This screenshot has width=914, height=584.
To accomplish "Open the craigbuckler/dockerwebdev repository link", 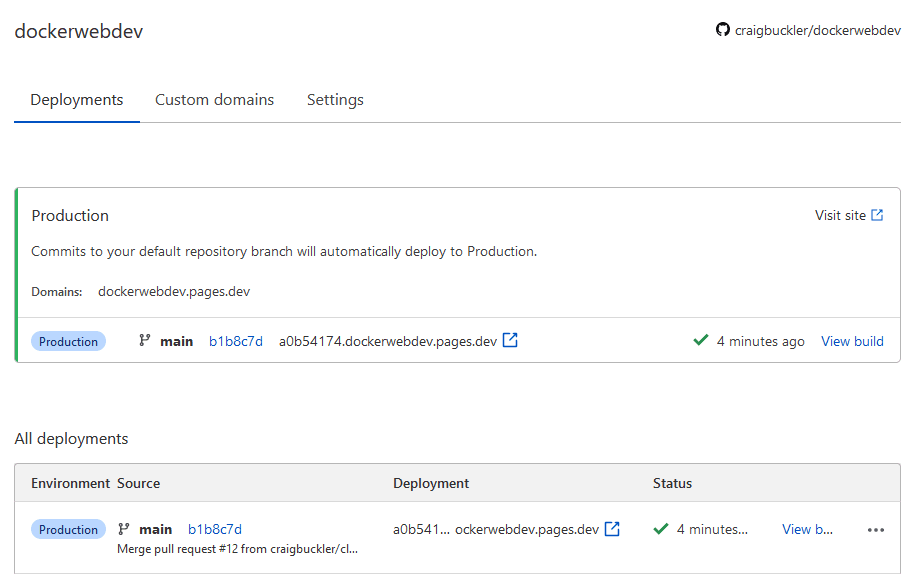I will [x=817, y=31].
